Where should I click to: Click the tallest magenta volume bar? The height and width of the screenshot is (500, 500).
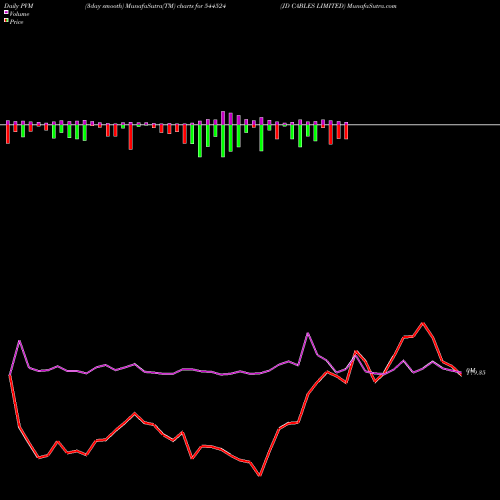pos(223,118)
